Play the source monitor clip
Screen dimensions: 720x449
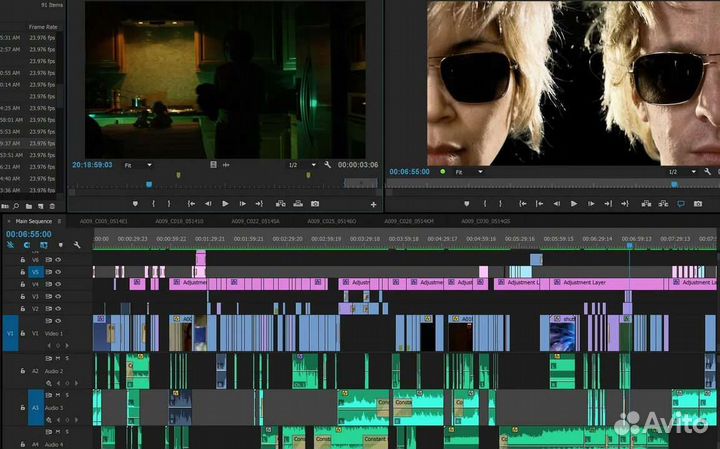[x=225, y=204]
